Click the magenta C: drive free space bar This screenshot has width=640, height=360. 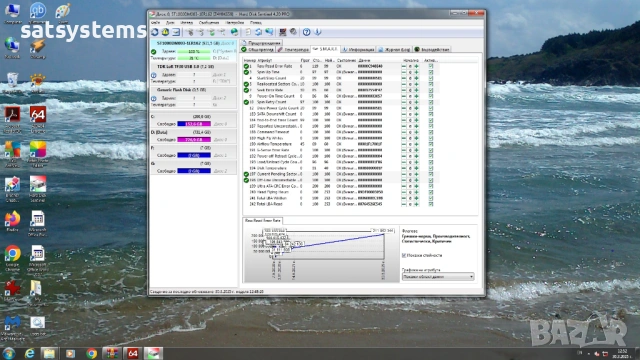[194, 124]
